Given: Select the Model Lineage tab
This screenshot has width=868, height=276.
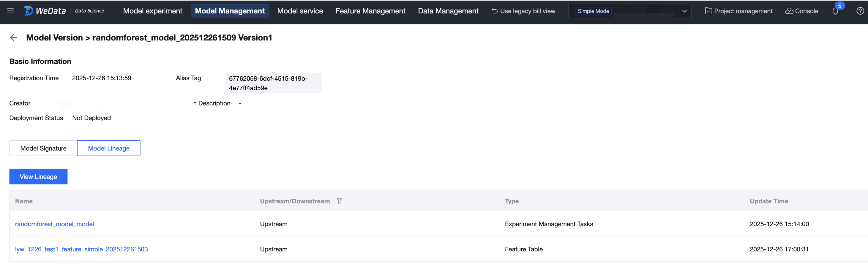Looking at the screenshot, I should [108, 148].
